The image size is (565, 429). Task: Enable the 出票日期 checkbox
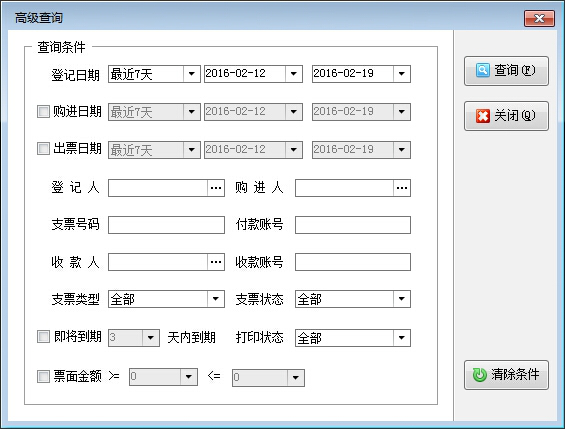click(x=43, y=148)
